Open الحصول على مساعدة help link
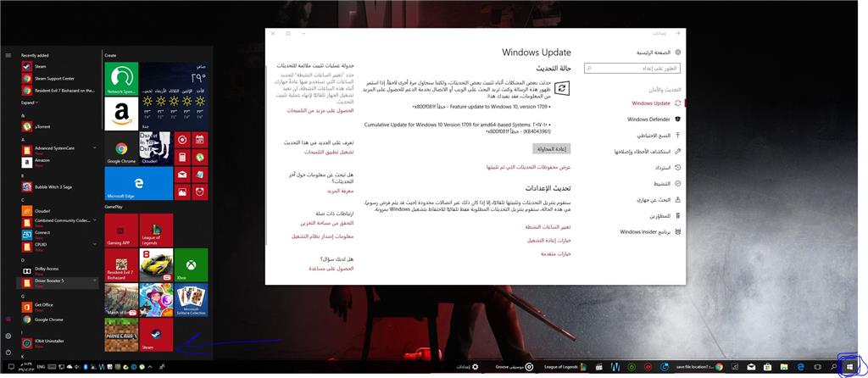Viewport: 868px width, 378px height. (331, 268)
